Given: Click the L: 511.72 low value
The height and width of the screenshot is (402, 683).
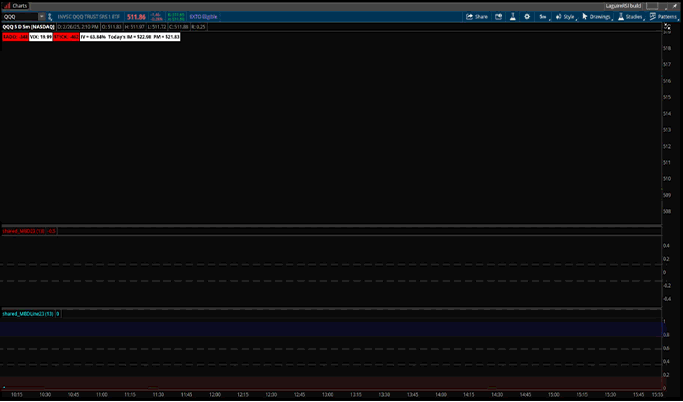Looking at the screenshot, I should [x=156, y=27].
